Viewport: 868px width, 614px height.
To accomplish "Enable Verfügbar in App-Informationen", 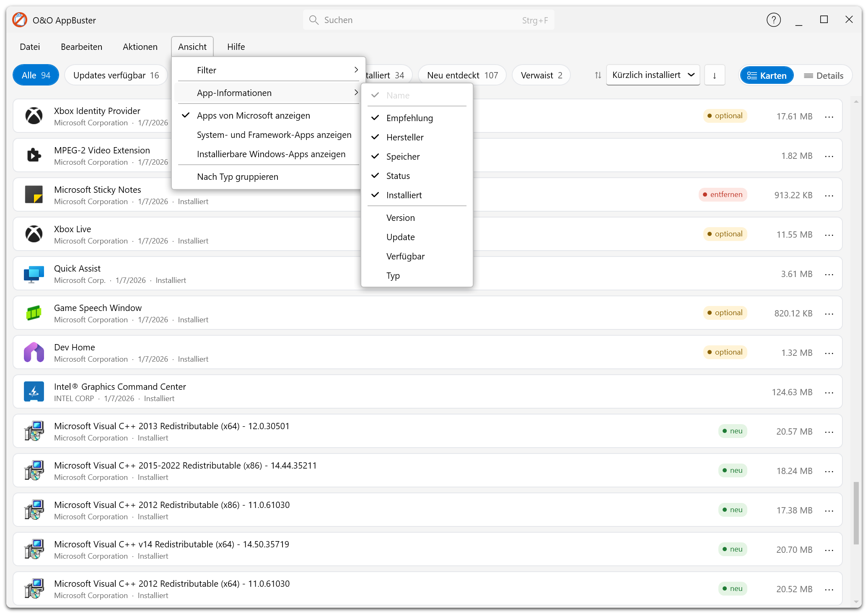I will (417, 256).
